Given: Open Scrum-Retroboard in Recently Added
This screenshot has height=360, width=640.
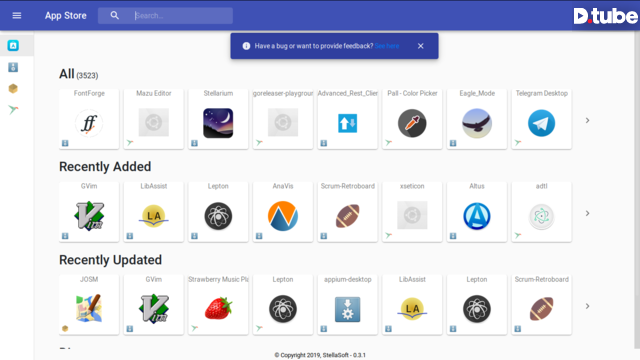Looking at the screenshot, I should coord(347,212).
